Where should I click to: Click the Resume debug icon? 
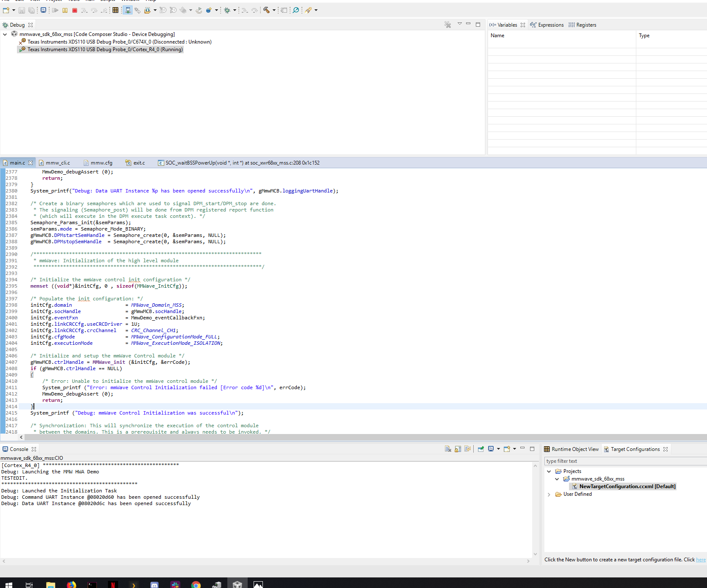pyautogui.click(x=55, y=10)
